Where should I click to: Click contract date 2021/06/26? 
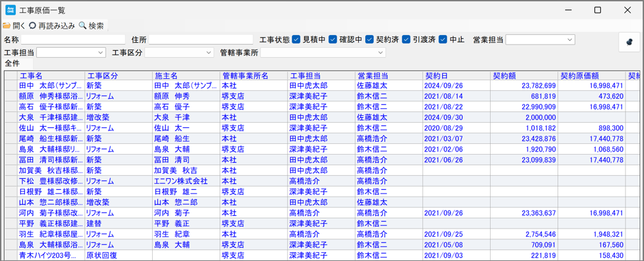[442, 160]
